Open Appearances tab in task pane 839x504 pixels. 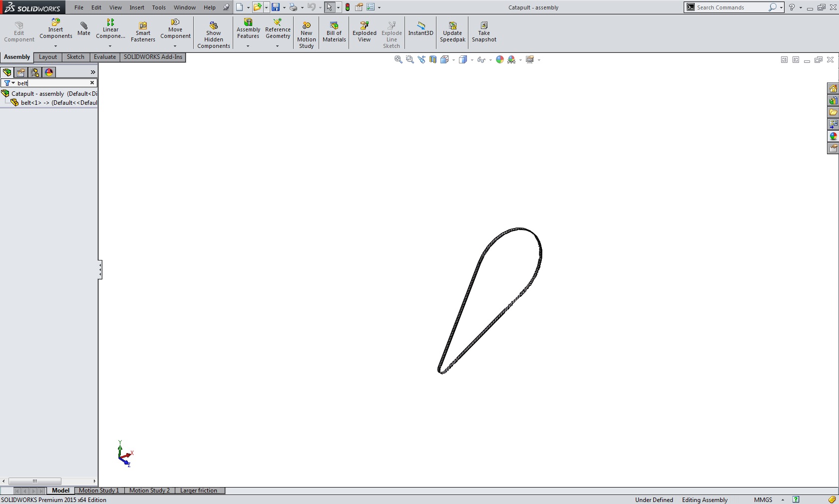833,136
